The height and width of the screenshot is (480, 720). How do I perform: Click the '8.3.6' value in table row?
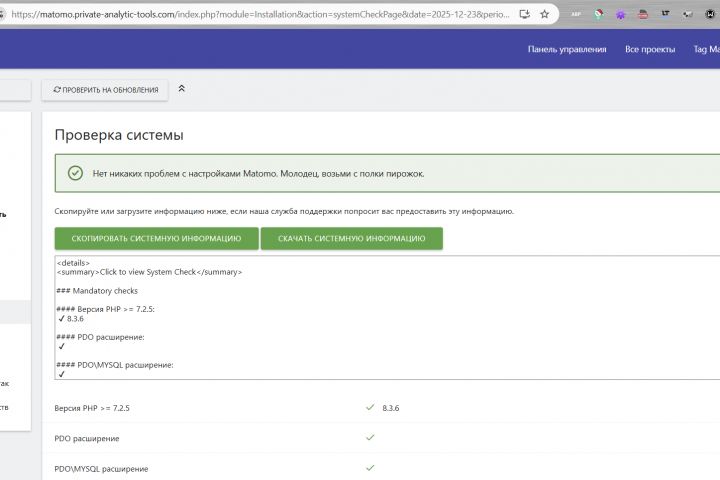[391, 408]
